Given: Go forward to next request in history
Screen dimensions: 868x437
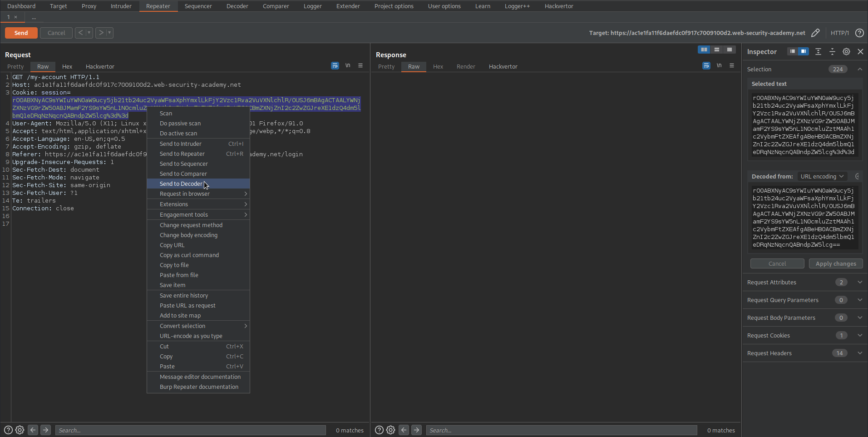Looking at the screenshot, I should point(101,33).
